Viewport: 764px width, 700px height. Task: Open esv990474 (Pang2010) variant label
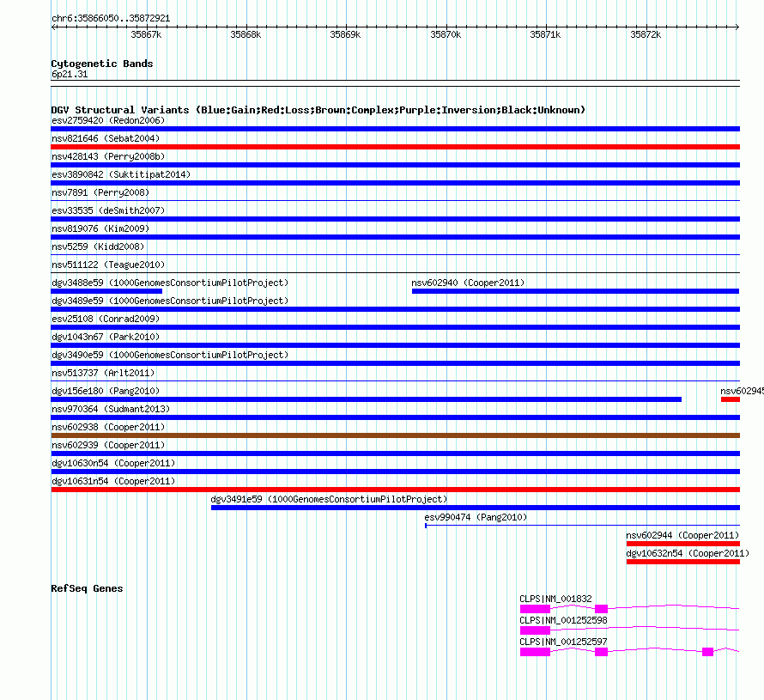point(476,517)
